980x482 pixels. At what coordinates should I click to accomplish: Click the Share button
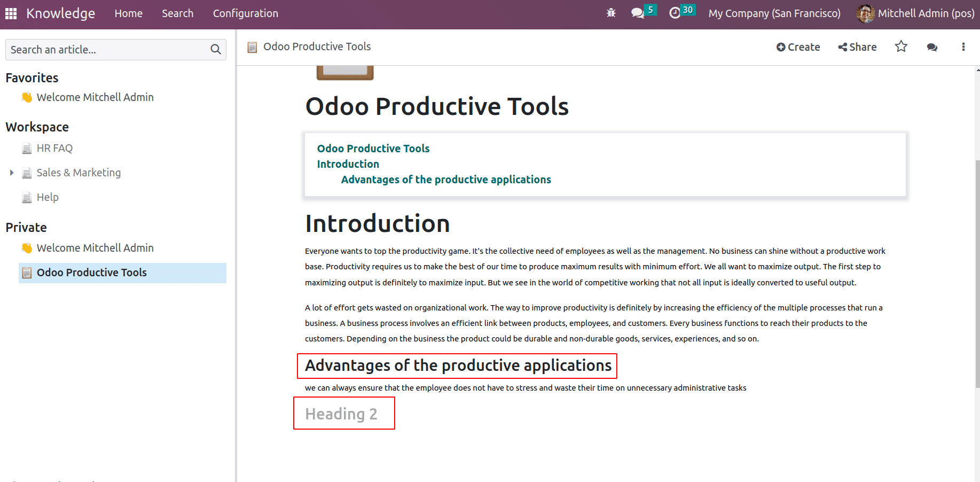pyautogui.click(x=857, y=47)
